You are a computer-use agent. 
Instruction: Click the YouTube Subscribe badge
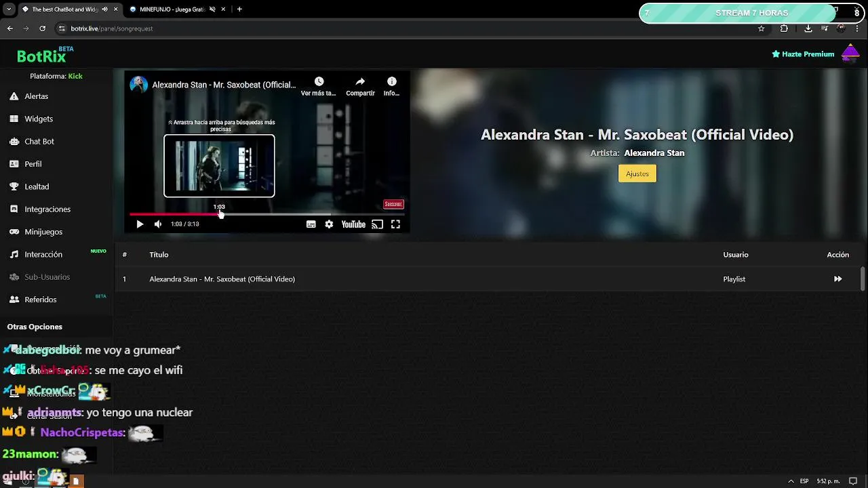point(393,204)
